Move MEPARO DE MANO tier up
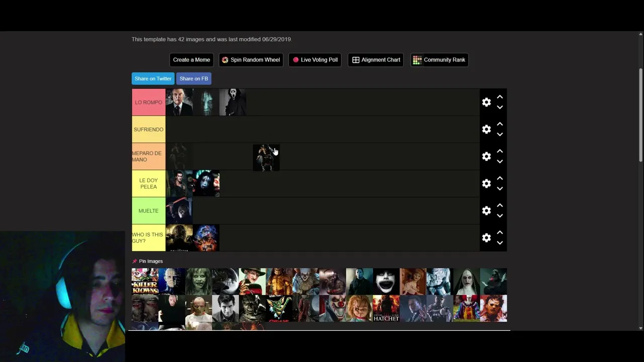 point(500,151)
